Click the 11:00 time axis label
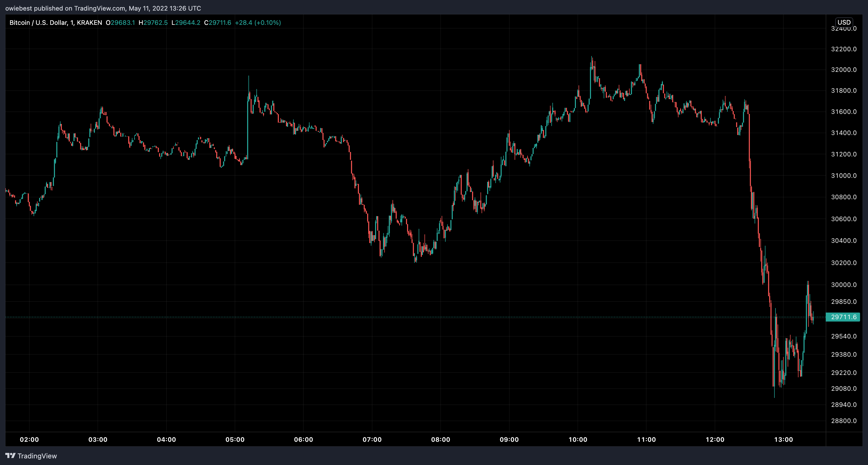The image size is (868, 465). (646, 439)
